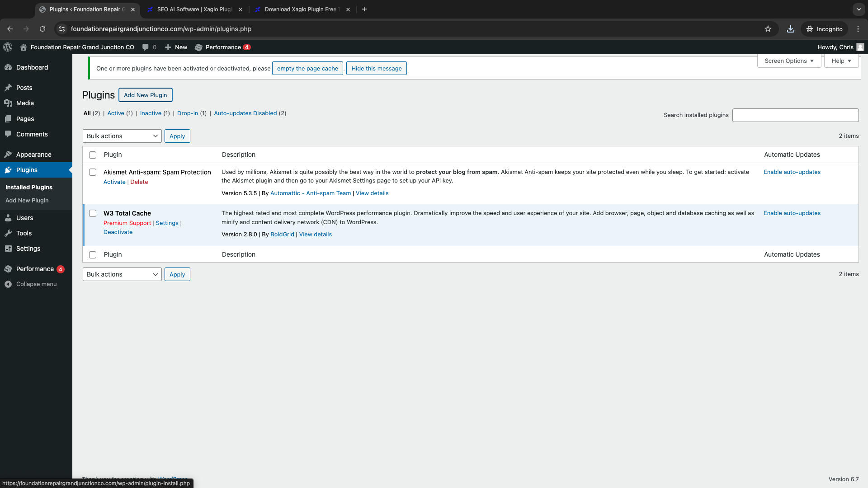
Task: Enable auto-updates for Akismet
Action: coord(792,172)
